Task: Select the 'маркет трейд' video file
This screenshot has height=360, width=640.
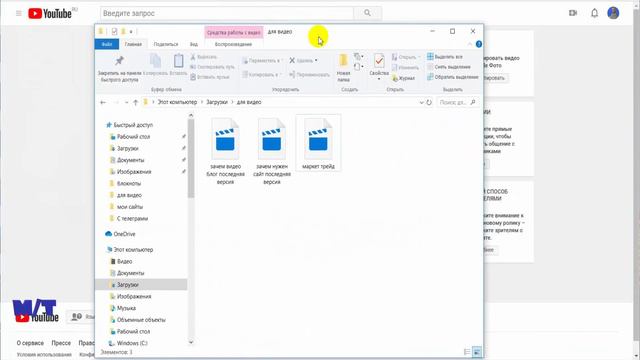Action: (x=318, y=143)
